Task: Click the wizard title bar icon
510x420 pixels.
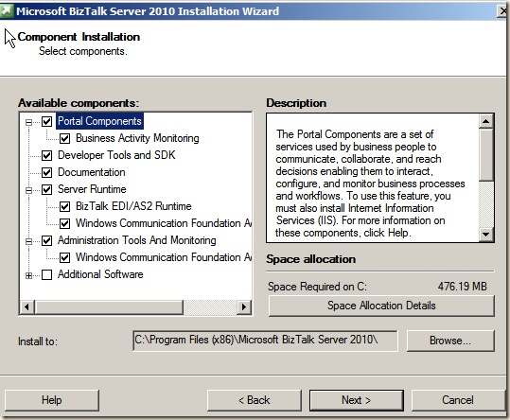Action: pyautogui.click(x=7, y=10)
